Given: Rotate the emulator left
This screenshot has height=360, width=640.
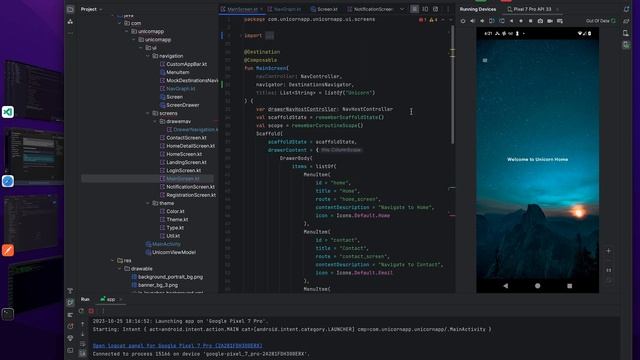Looking at the screenshot, I should (x=492, y=21).
